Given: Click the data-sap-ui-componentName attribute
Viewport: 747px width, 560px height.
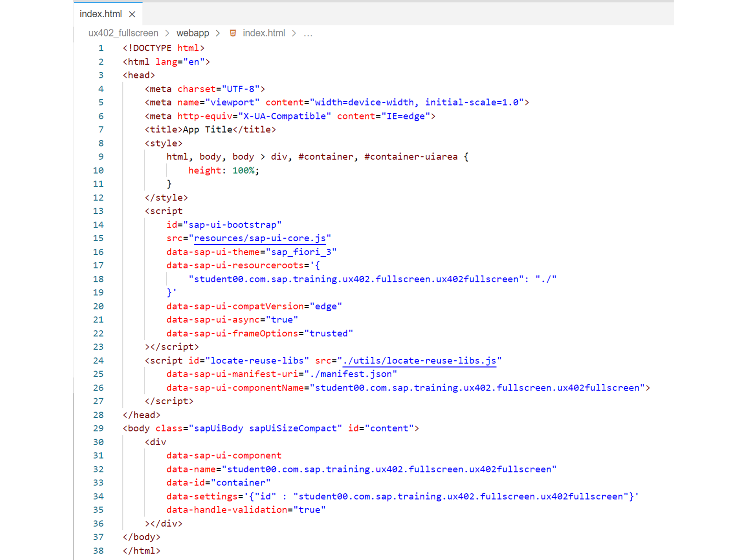Looking at the screenshot, I should [406, 387].
